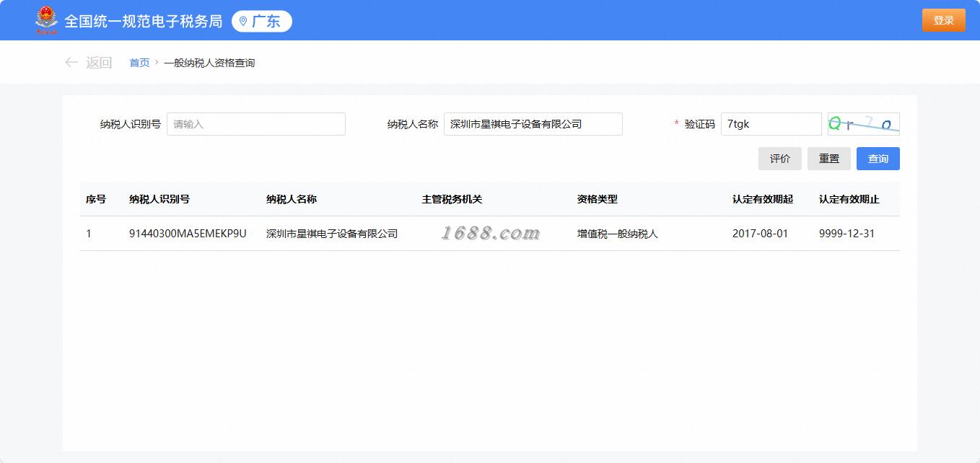This screenshot has height=463, width=980.
Task: Click the 认定有效期起 column header
Action: click(763, 199)
